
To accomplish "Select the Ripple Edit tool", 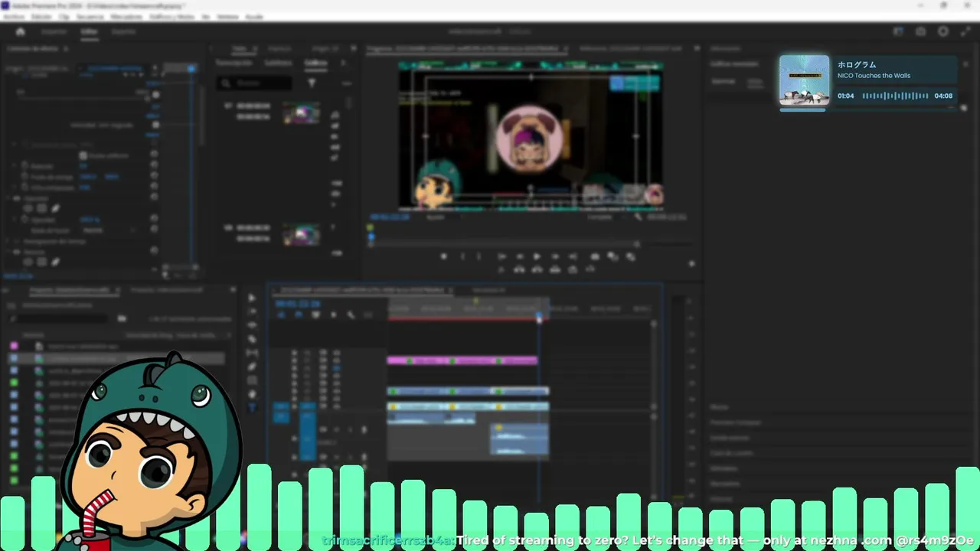I will coord(252,325).
